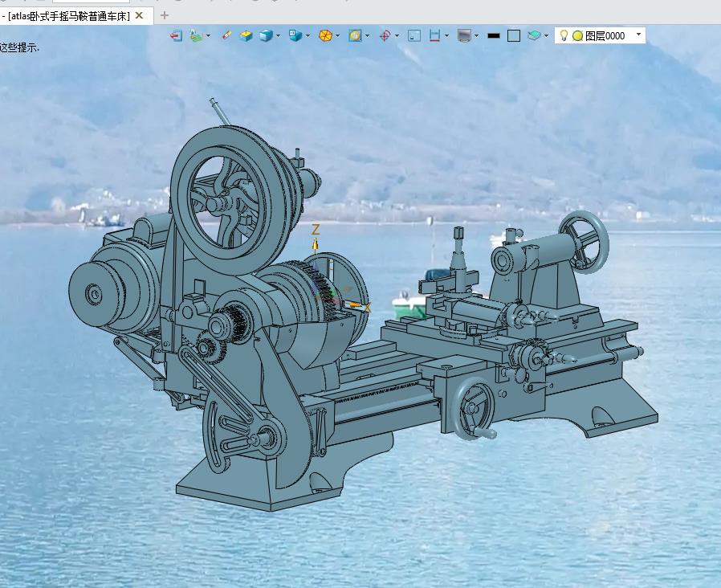Screen dimensions: 721x588
Task: Open the measure dimension dropdown arrow
Action: [x=446, y=36]
